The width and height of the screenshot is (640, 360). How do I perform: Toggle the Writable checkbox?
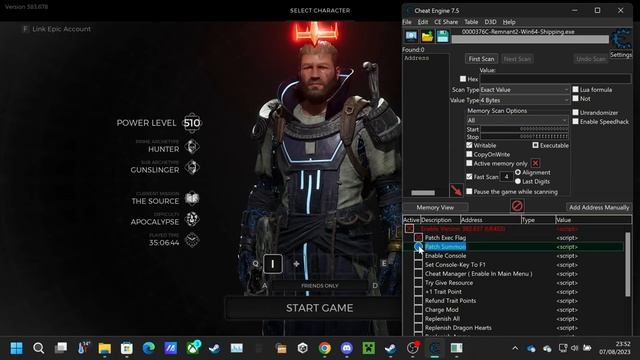point(469,145)
